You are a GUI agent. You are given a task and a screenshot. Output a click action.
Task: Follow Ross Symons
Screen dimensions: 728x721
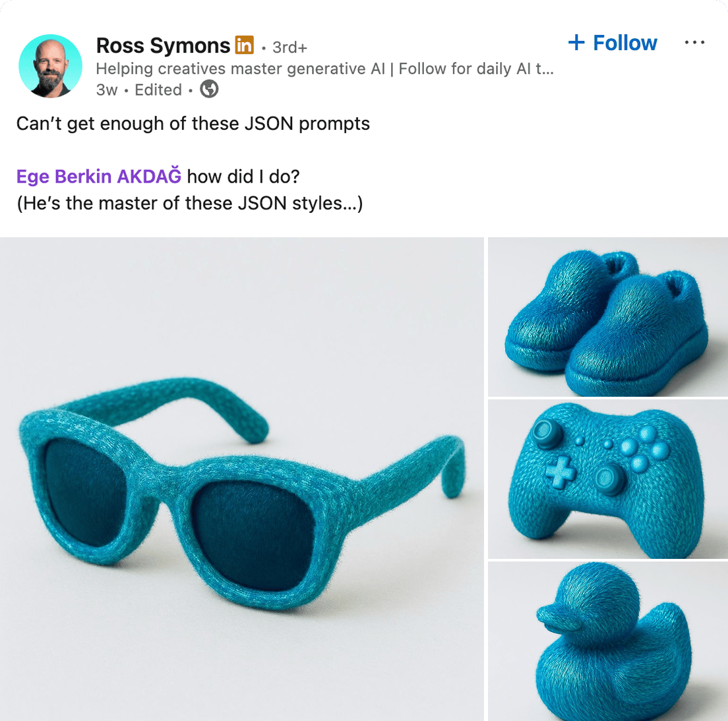click(x=613, y=43)
